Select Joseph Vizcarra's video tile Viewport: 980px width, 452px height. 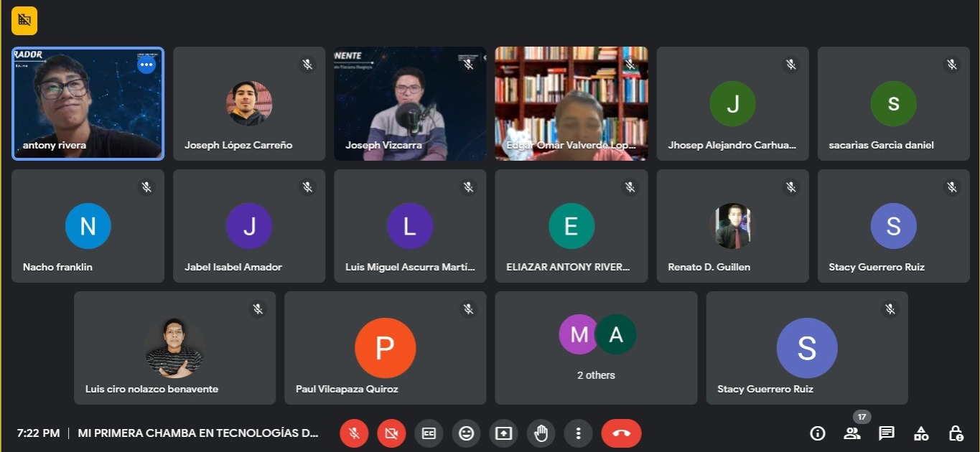pos(410,104)
